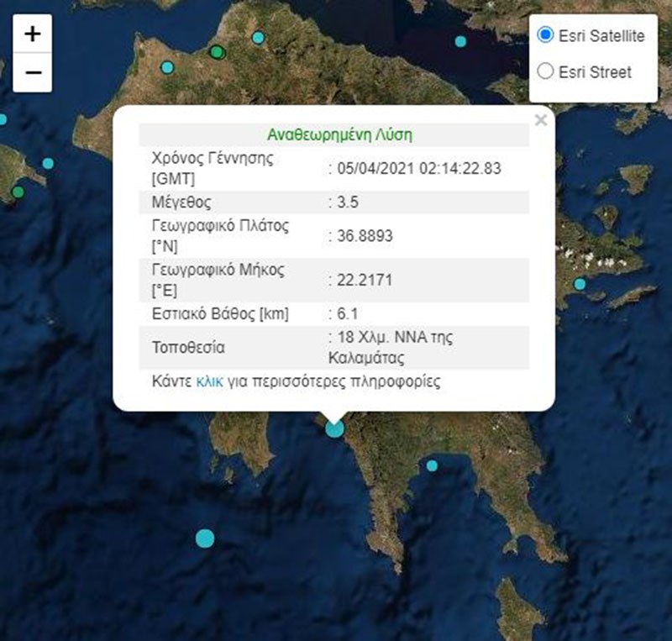Image resolution: width=672 pixels, height=641 pixels.
Task: Click the earthquake marker under the popup tip
Action: (334, 428)
